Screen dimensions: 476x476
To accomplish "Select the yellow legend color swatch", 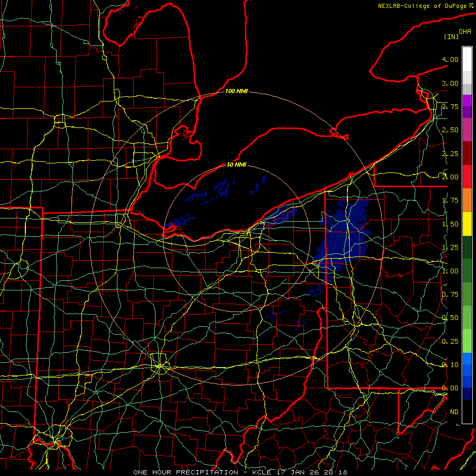I will click(467, 224).
